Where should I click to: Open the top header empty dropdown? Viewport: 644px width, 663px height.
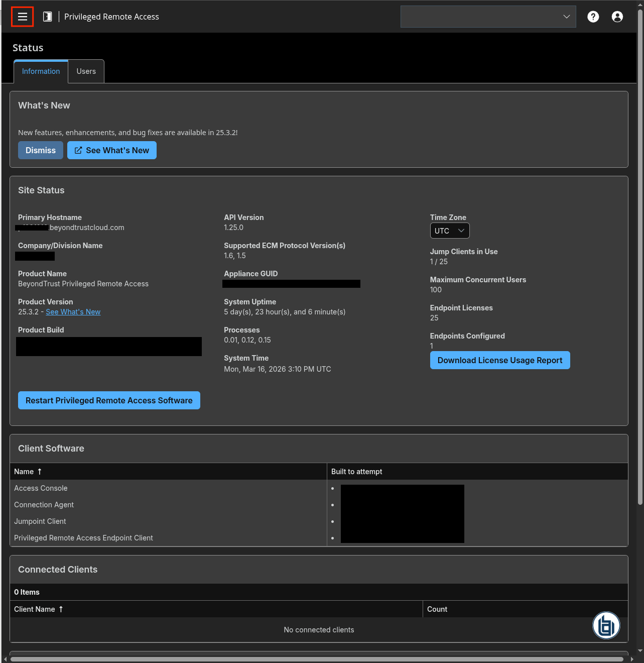(488, 17)
